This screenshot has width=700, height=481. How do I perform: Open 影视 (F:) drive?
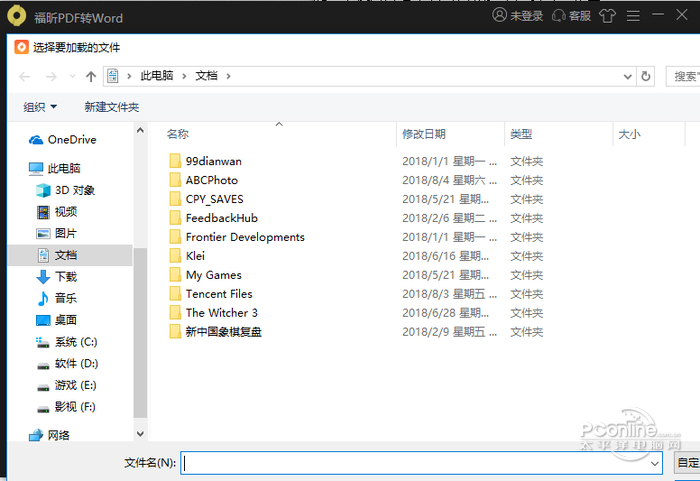click(x=66, y=407)
